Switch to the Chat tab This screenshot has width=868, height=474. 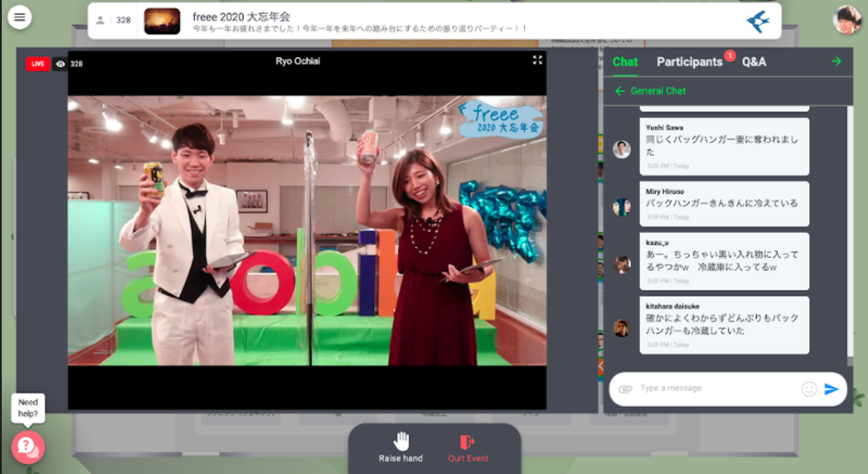625,61
